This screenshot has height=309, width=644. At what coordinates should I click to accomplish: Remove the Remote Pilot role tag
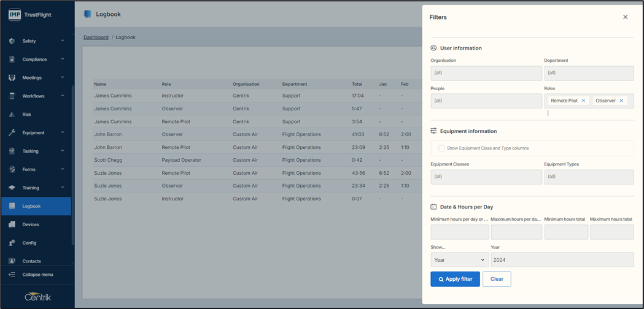pyautogui.click(x=583, y=101)
